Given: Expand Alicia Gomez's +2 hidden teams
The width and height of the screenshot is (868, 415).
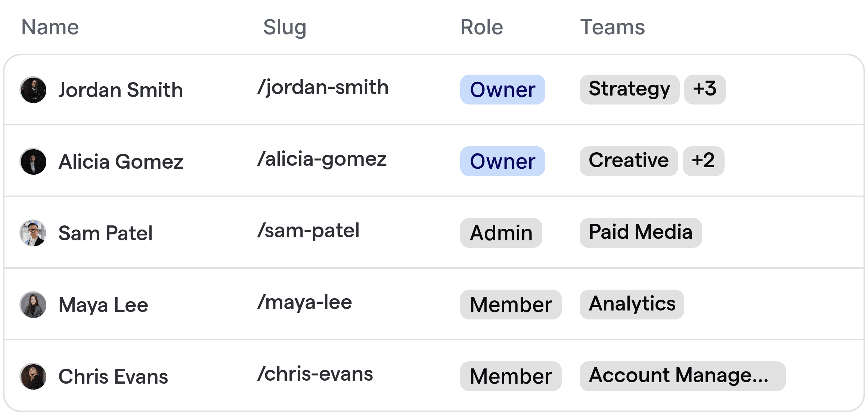Looking at the screenshot, I should pos(704,161).
